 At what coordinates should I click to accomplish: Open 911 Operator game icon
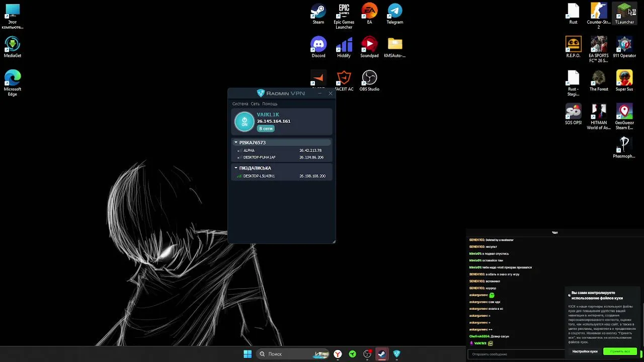point(624,47)
